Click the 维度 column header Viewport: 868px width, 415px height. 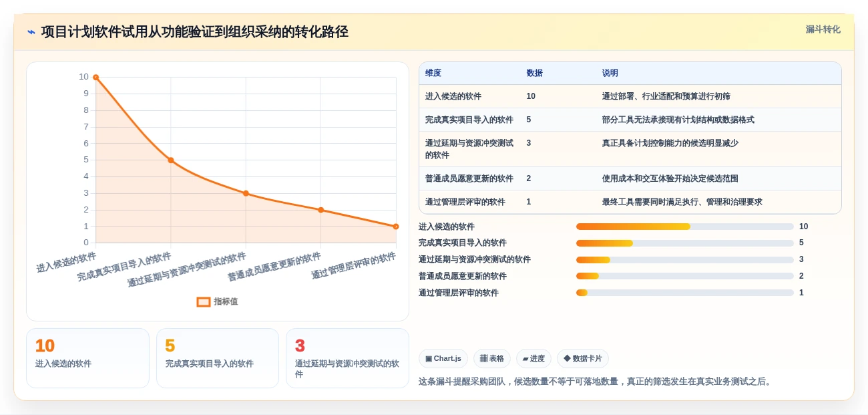433,74
